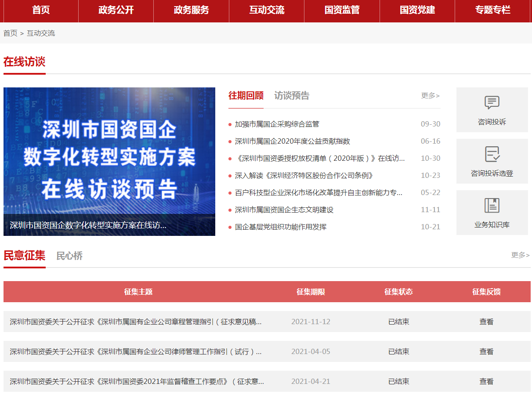
Task: Open 深圳市属国资国企生态文明建设 article
Action: click(x=284, y=210)
